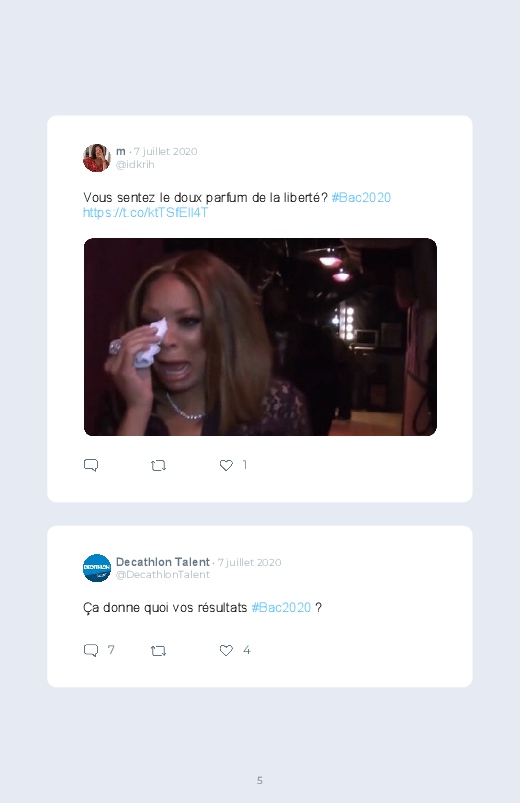Image resolution: width=520 pixels, height=803 pixels.
Task: Click the @idkrih handle
Action: tap(135, 164)
